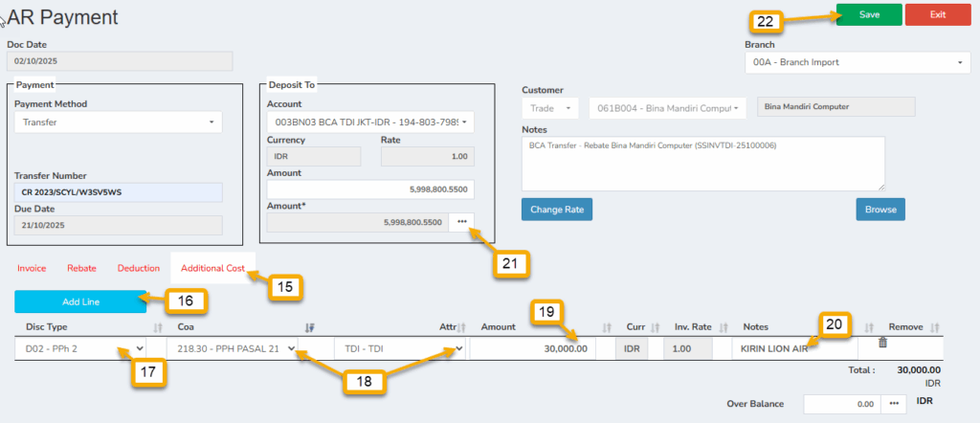Open the Coa 218.30 PPH PASAL 21 dropdown
Image resolution: width=980 pixels, height=423 pixels.
233,349
